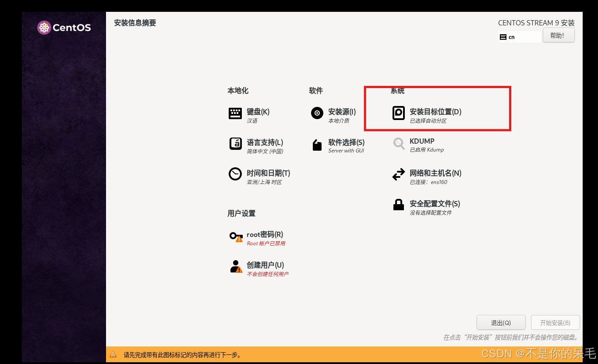Click the red text Root 帐户已禁用
This screenshot has height=364, width=598.
coord(266,244)
